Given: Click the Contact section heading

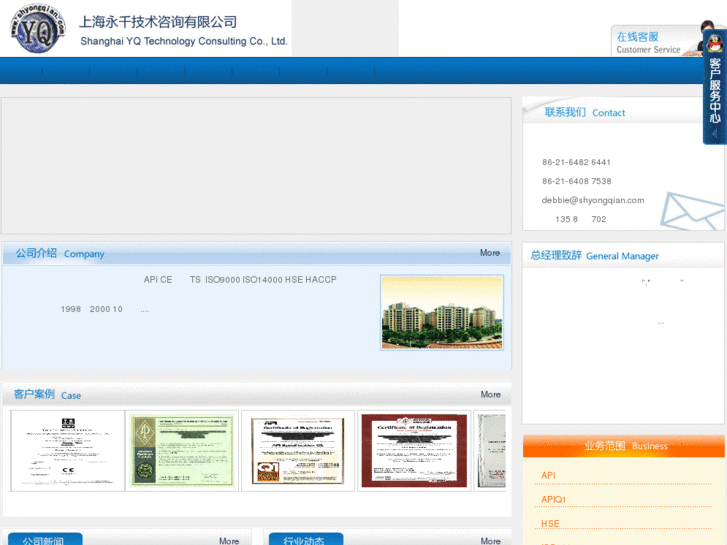Looking at the screenshot, I should pyautogui.click(x=585, y=112).
